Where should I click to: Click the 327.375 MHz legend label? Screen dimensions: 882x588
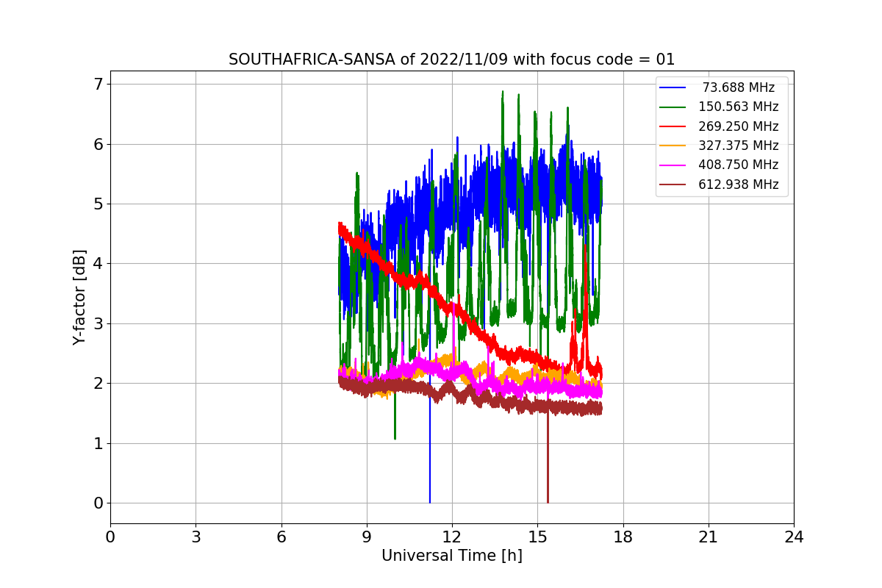(x=739, y=146)
